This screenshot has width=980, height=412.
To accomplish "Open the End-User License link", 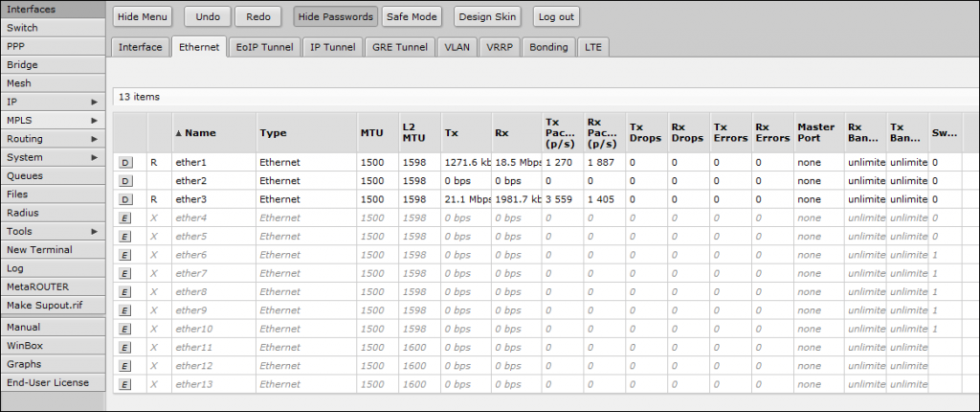I will point(53,382).
